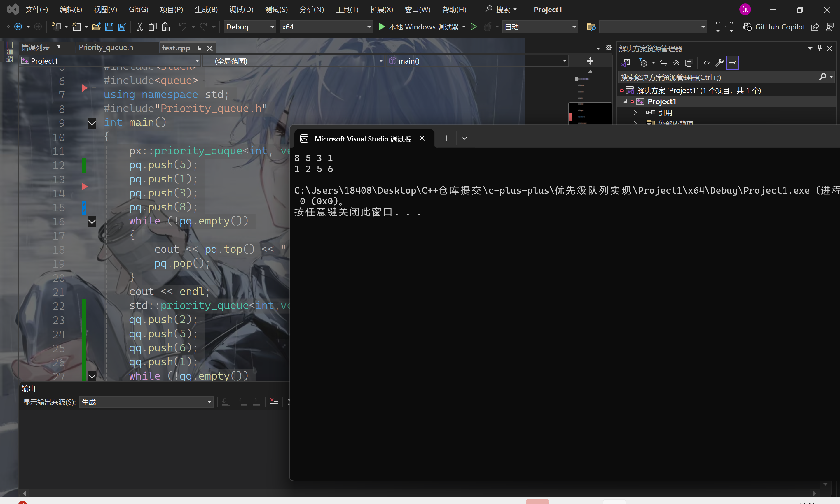Image resolution: width=840 pixels, height=504 pixels.
Task: Click the View Code angle-brackets icon
Action: pos(707,62)
